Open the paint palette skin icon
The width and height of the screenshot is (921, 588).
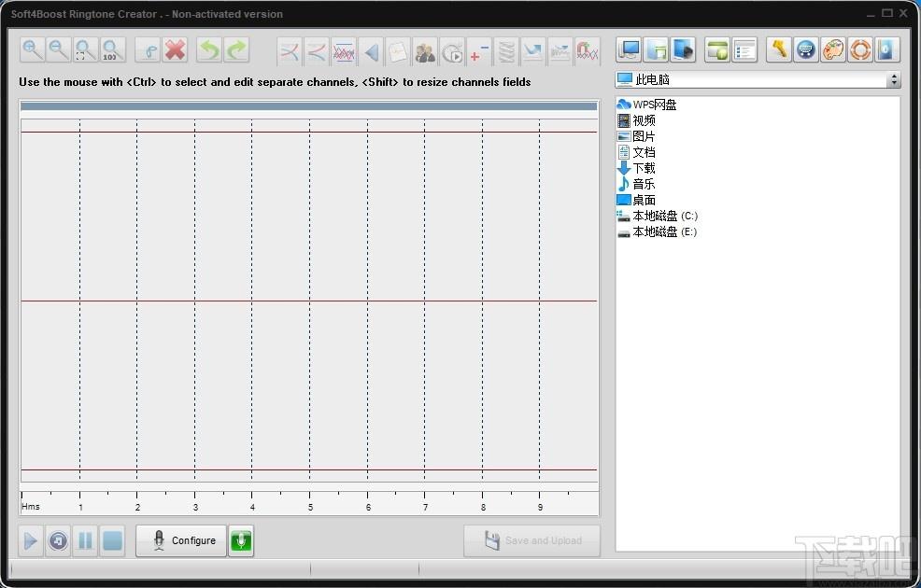tap(833, 49)
